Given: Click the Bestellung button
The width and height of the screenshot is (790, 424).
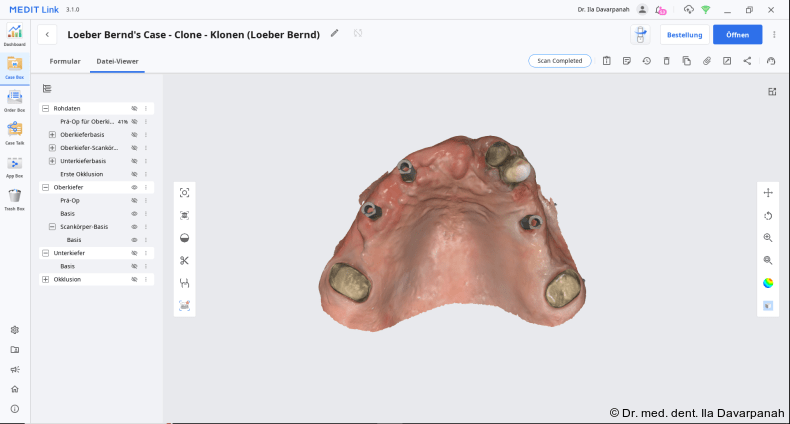Looking at the screenshot, I should pyautogui.click(x=684, y=35).
